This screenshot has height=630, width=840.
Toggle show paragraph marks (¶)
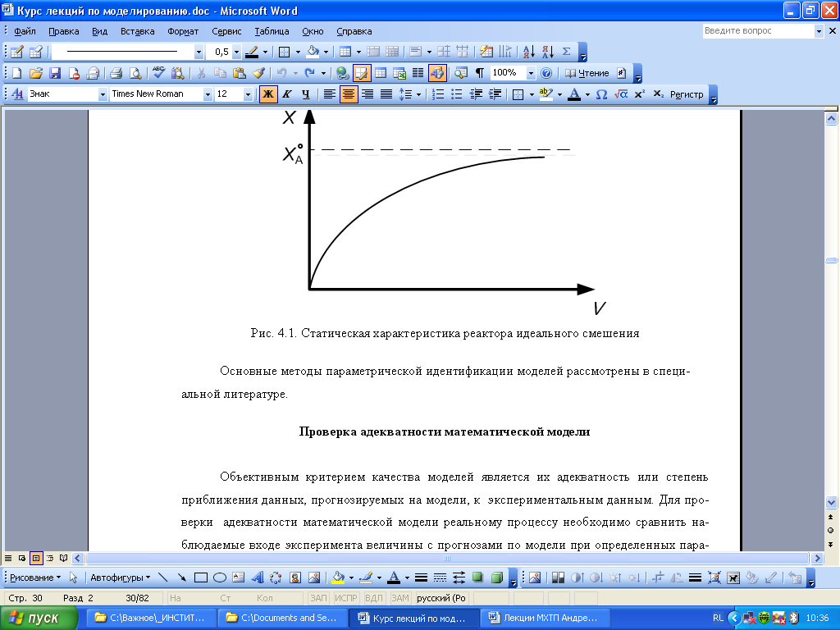480,73
